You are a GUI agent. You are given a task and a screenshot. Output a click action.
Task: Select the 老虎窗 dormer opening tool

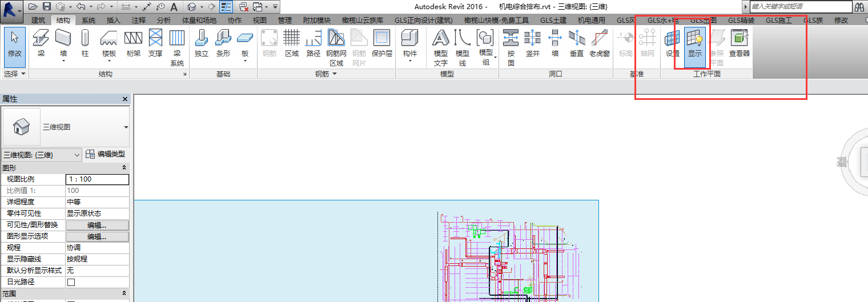point(600,44)
